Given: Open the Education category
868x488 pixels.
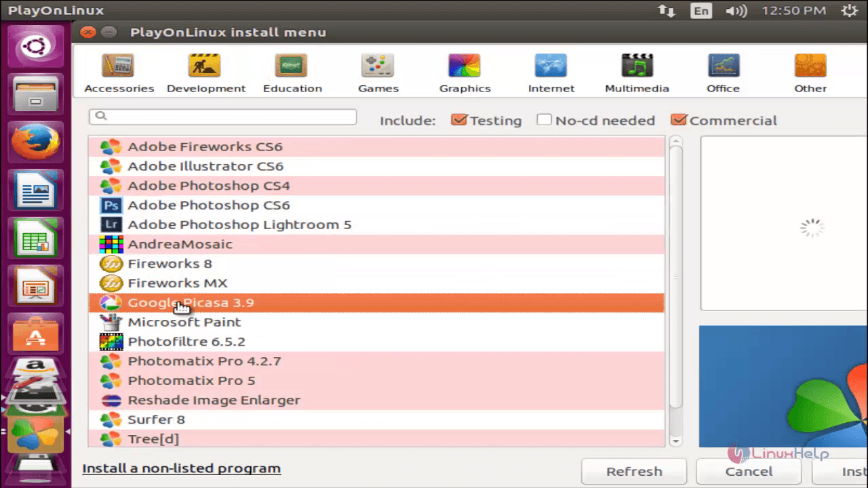Looking at the screenshot, I should click(292, 73).
